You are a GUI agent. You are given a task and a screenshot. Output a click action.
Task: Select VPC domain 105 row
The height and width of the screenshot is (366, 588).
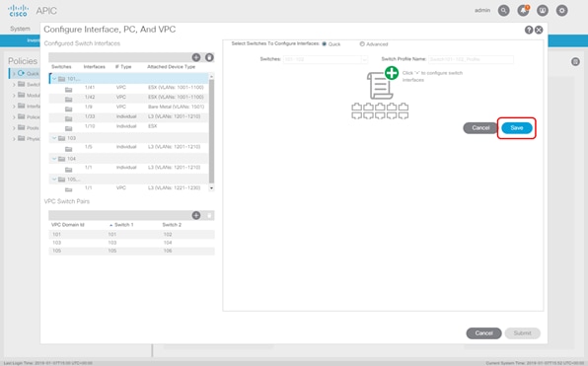coord(131,251)
